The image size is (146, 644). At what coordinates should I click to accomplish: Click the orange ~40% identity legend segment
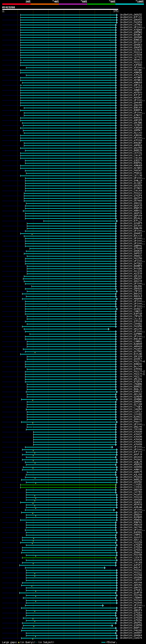[x=45, y=4]
